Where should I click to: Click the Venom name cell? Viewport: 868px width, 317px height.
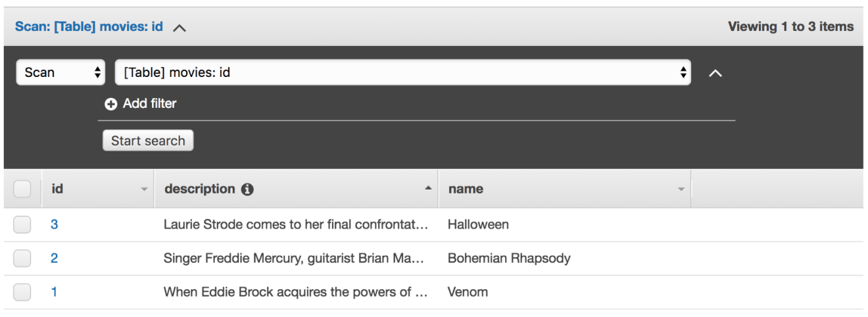point(468,292)
